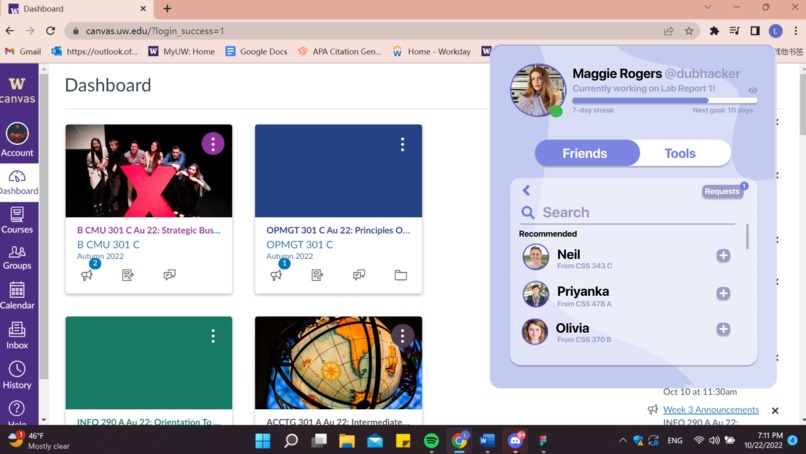Open Inbox in the Canvas sidebar
This screenshot has width=806, height=454.
pos(17,335)
